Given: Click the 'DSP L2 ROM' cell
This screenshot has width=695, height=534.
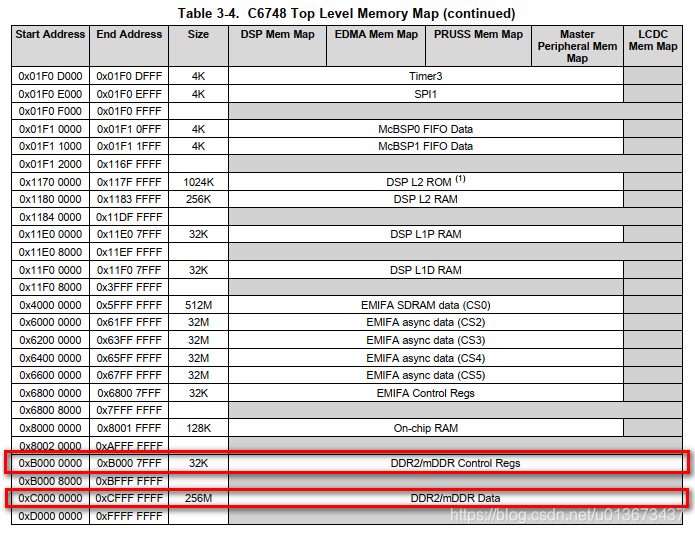Looking at the screenshot, I should pyautogui.click(x=426, y=182).
